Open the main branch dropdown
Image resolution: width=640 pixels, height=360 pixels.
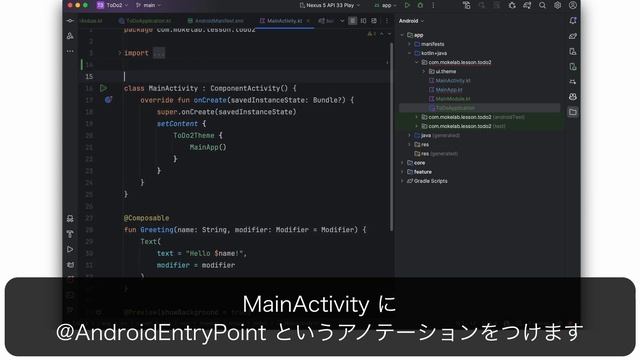pyautogui.click(x=149, y=5)
